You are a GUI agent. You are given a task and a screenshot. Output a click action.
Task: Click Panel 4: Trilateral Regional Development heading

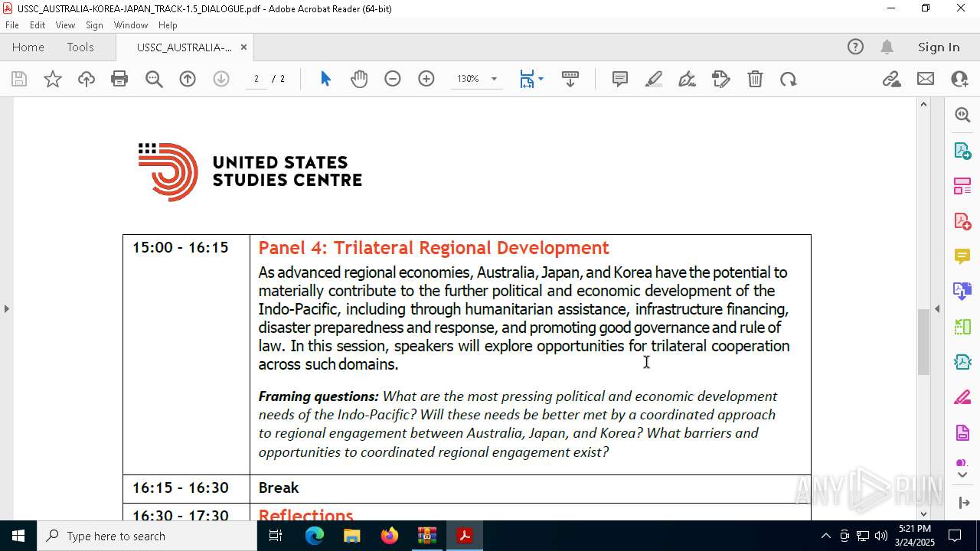pos(433,248)
